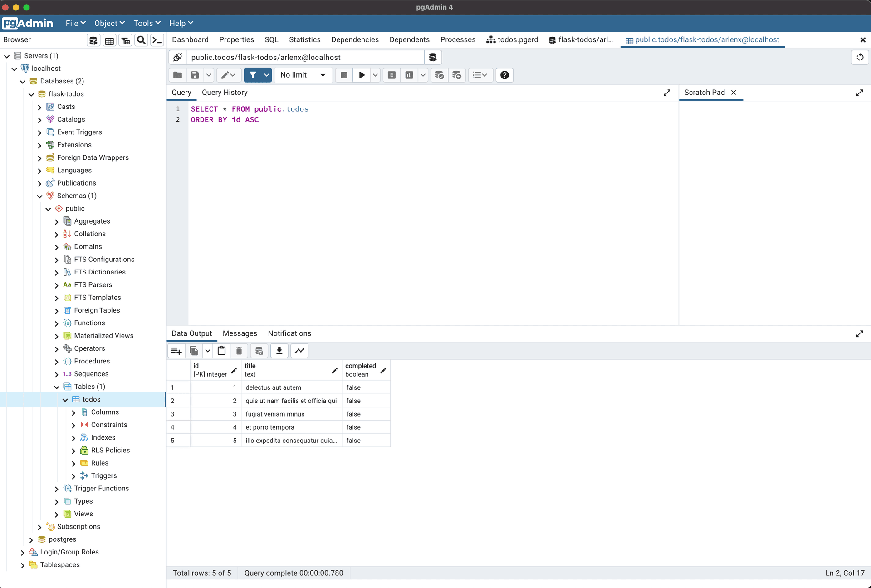Click the Search Objects magnifier in Browser panel

pyautogui.click(x=142, y=40)
